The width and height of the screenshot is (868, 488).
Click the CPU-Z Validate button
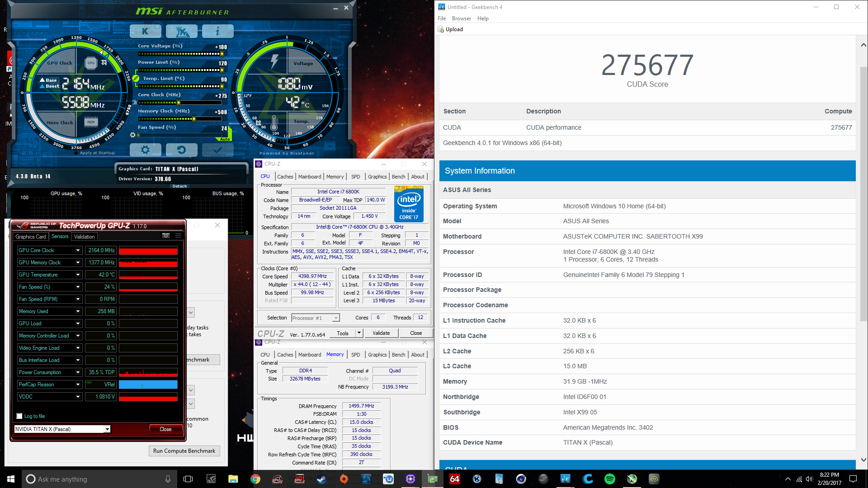(x=381, y=333)
